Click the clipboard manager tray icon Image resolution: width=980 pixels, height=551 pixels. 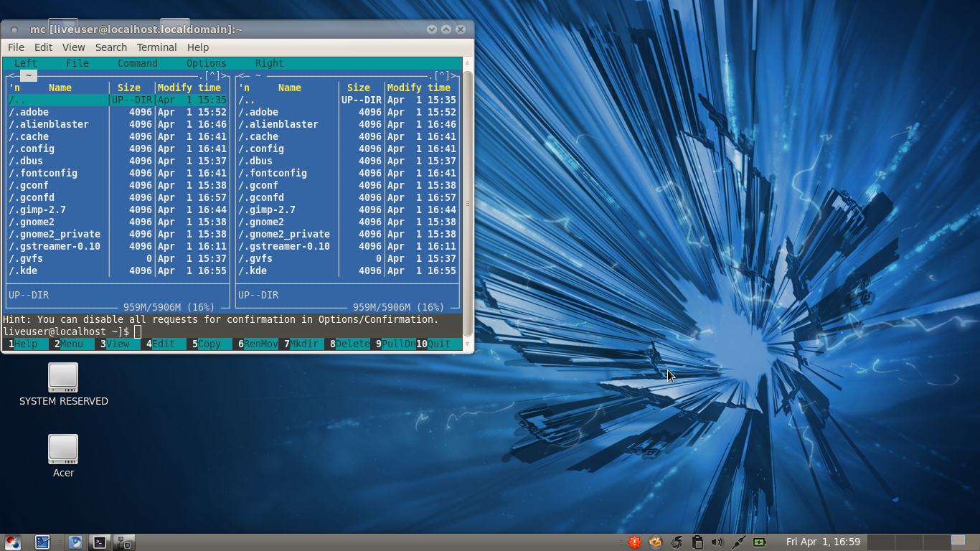(697, 542)
